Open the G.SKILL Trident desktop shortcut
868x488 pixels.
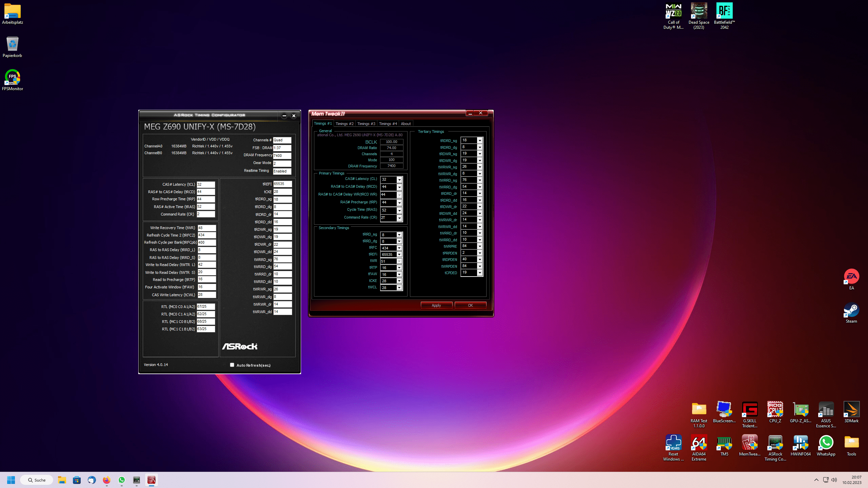[x=749, y=410]
